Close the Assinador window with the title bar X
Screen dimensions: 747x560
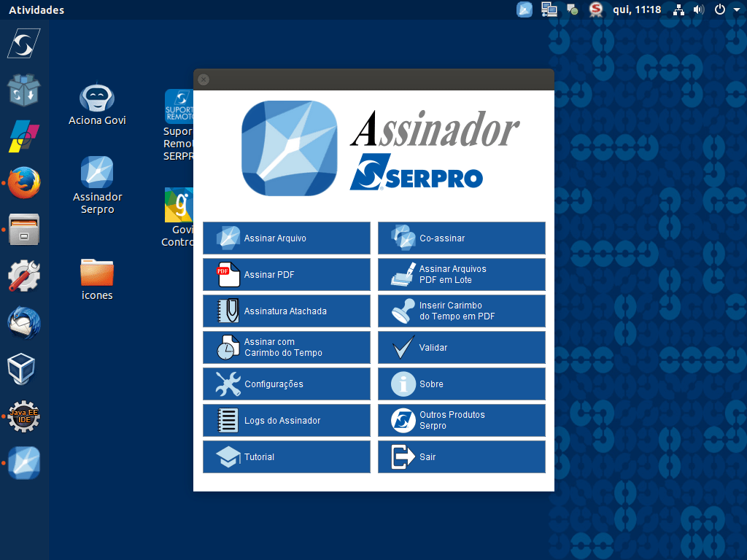point(204,79)
